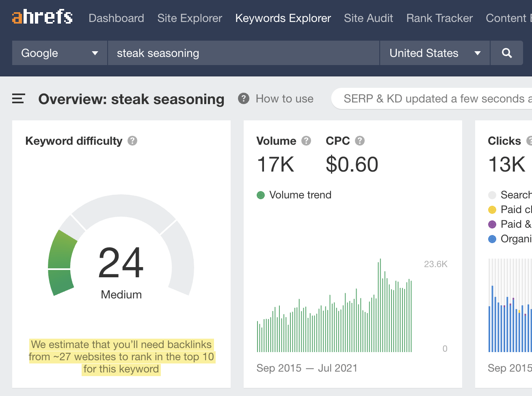Screen dimensions: 532x396
Task: Go to the Dashboard
Action: pyautogui.click(x=116, y=18)
